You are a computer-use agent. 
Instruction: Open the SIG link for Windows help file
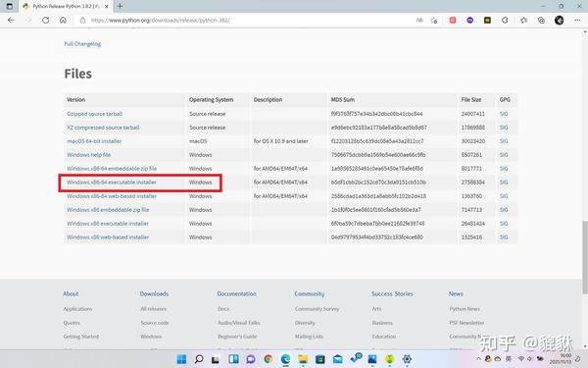[504, 155]
